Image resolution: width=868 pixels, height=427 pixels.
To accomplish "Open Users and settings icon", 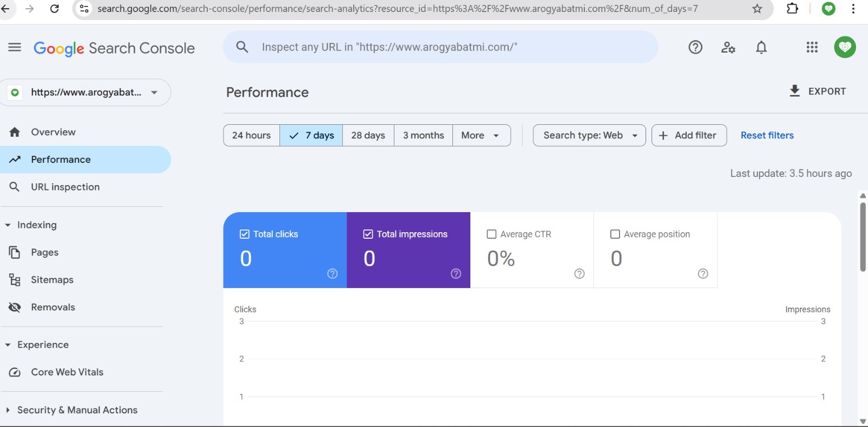I will pos(728,48).
